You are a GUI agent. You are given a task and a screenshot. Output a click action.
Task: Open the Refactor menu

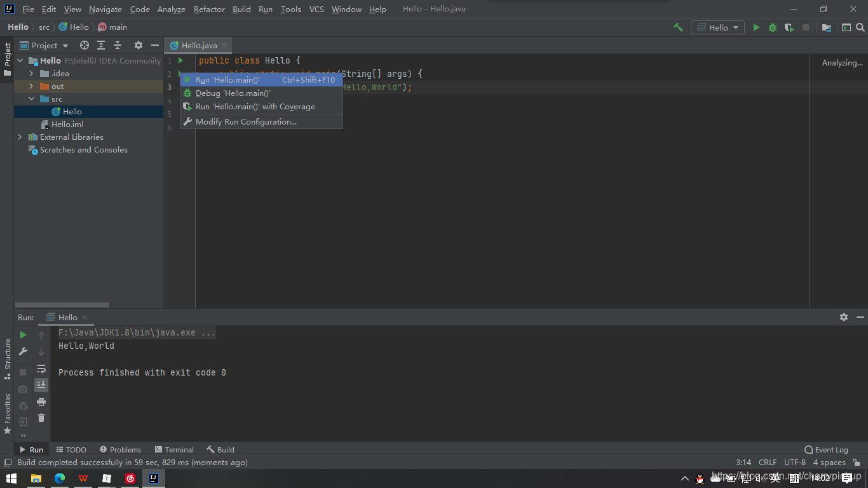coord(209,9)
